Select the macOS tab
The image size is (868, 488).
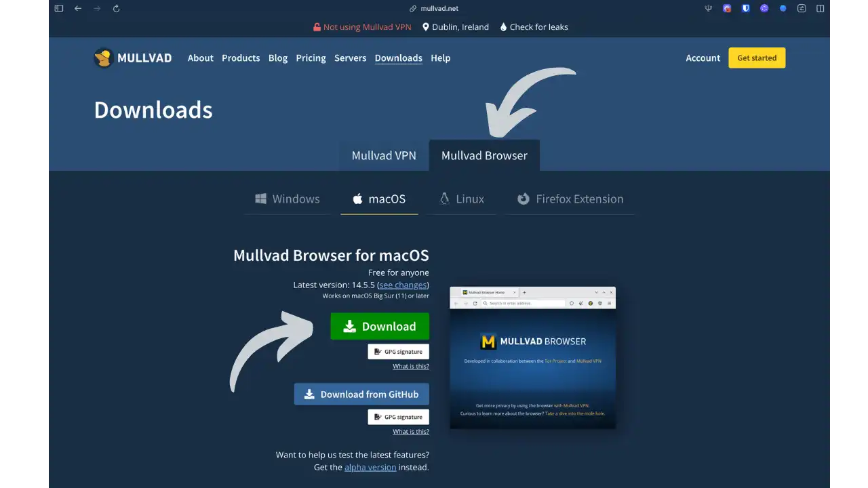(379, 199)
